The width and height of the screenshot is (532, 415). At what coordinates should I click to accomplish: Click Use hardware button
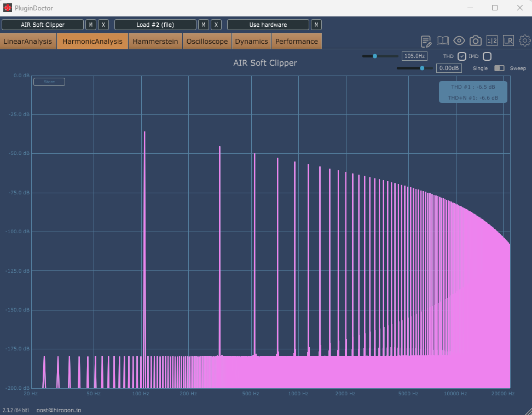pos(268,25)
